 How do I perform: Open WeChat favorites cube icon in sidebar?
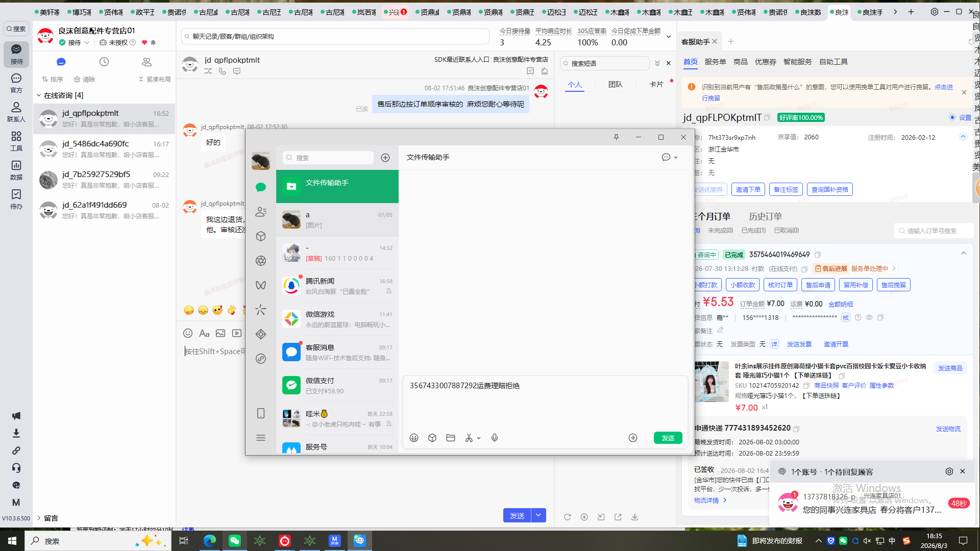click(x=261, y=236)
